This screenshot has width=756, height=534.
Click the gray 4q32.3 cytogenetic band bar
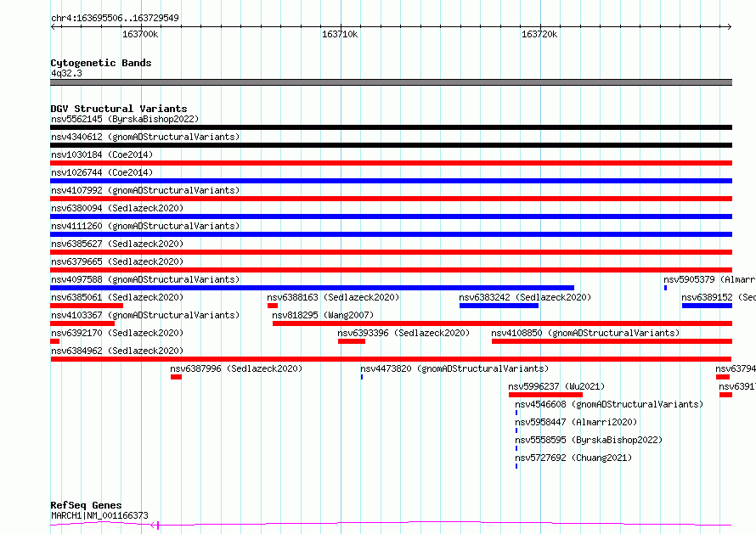coord(391,82)
